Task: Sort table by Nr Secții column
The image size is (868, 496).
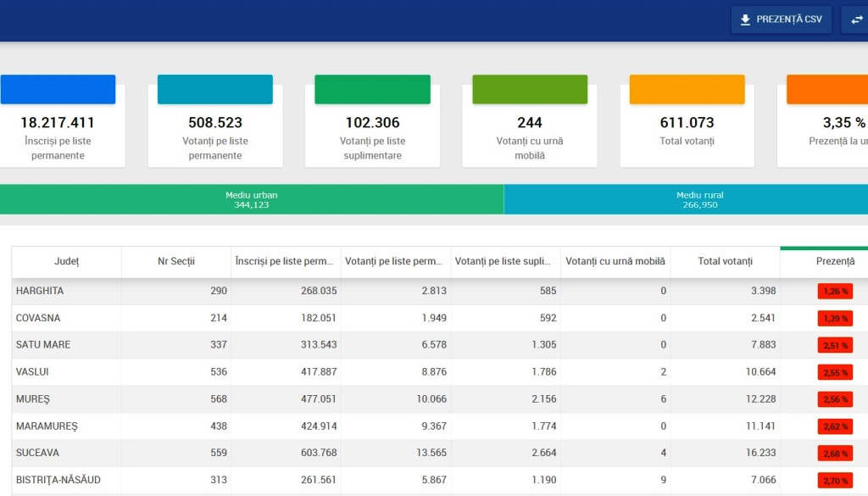Action: (x=176, y=261)
